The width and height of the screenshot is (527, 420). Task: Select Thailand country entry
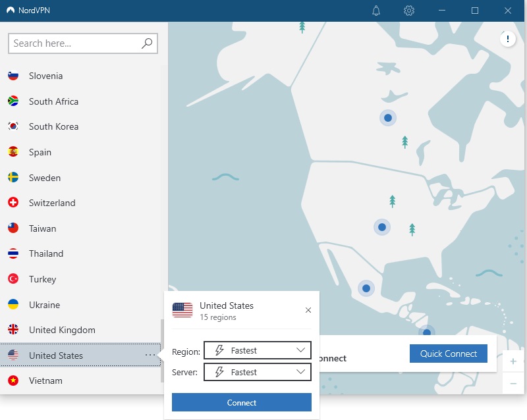[80, 253]
